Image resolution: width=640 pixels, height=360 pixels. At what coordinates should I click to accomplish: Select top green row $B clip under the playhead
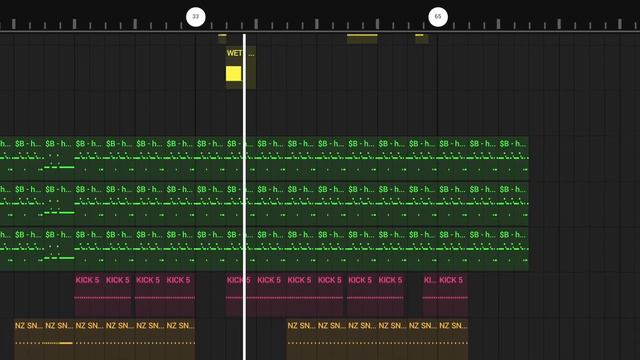click(241, 158)
